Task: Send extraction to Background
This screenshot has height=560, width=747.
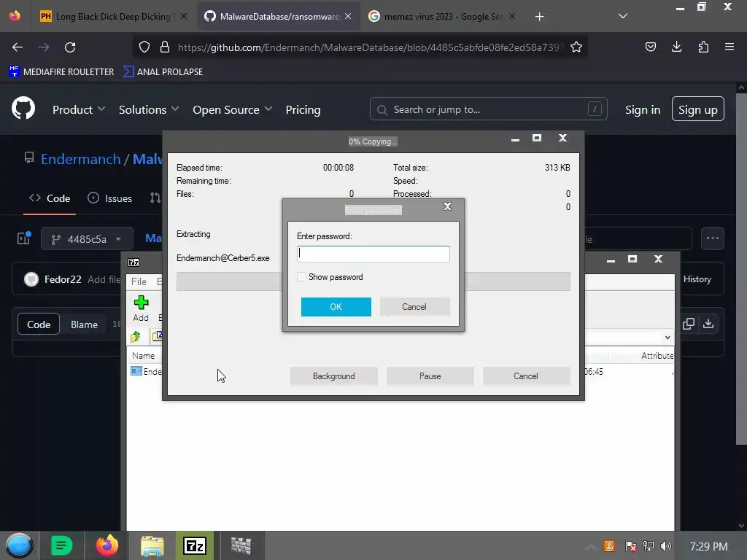Action: tap(333, 376)
